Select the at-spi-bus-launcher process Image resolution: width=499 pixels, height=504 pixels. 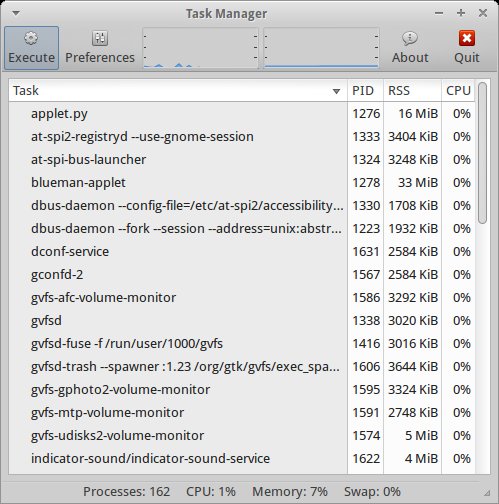tap(242, 160)
